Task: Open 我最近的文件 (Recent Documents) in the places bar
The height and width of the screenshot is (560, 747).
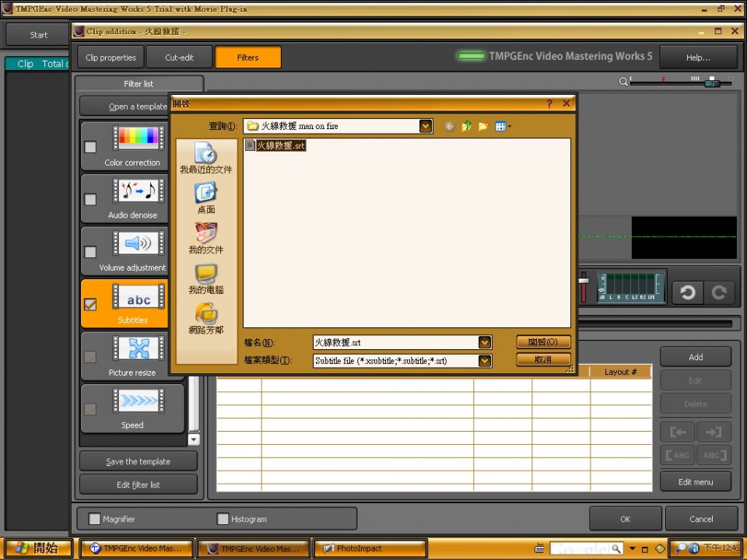Action: [x=205, y=157]
